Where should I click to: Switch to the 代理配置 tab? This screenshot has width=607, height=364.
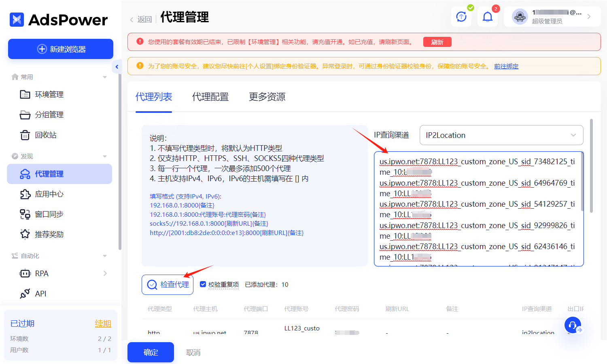(210, 97)
